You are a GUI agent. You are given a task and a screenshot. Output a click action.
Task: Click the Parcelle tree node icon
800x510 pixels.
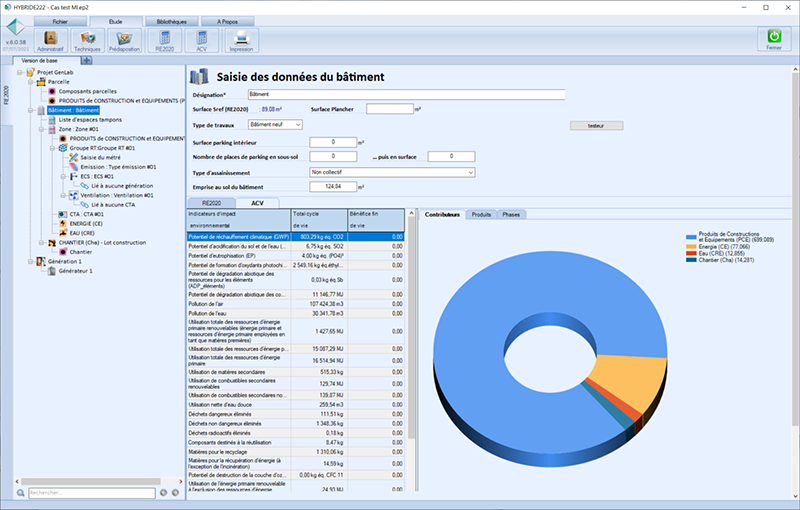pyautogui.click(x=41, y=82)
